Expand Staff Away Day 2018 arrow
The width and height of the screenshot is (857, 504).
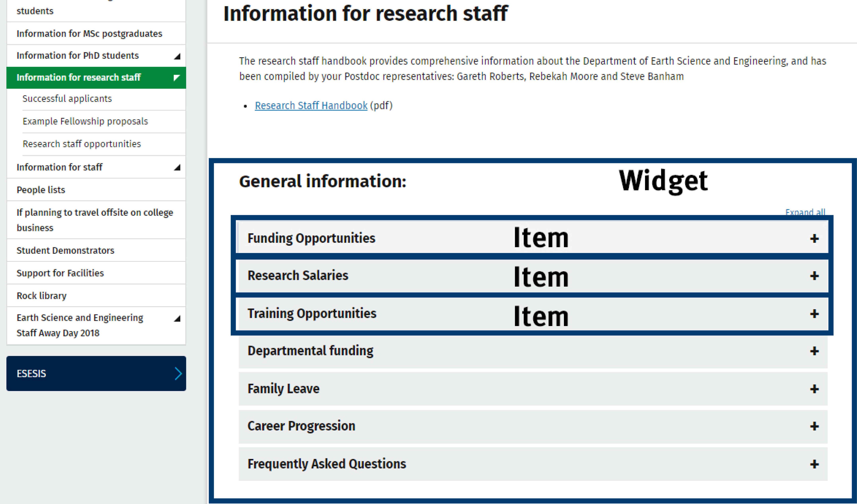click(x=177, y=318)
